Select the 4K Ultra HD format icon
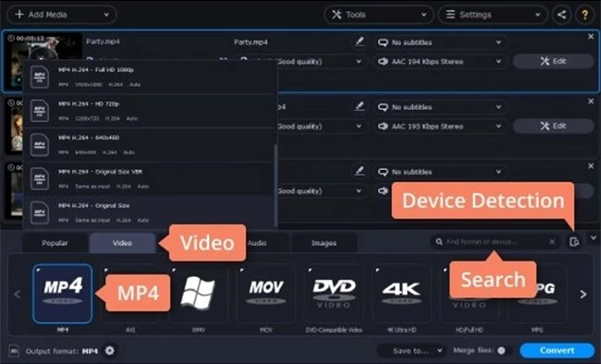This screenshot has width=601, height=364. tap(401, 294)
